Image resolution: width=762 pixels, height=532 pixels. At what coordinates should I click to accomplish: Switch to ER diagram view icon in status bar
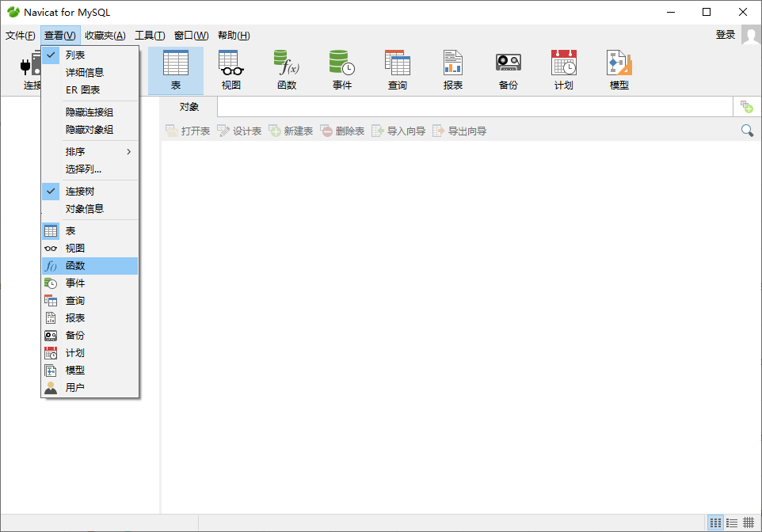tap(749, 522)
